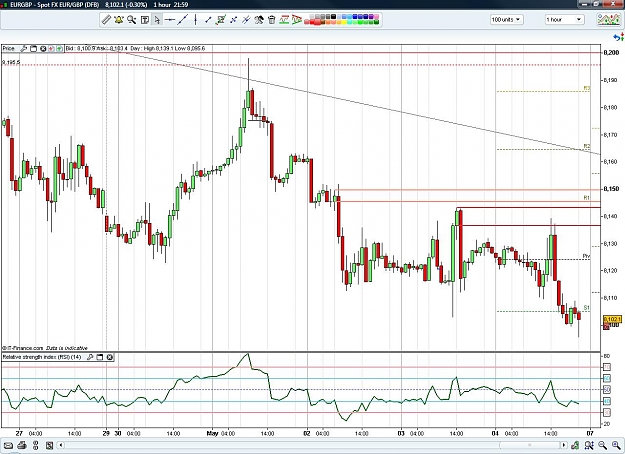Click the scroll right arrow of the chart scrollbar
The width and height of the screenshot is (625, 454).
point(564,445)
